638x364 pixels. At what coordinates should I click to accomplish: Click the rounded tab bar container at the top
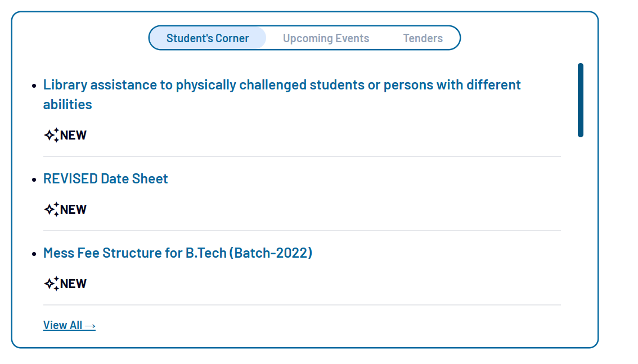coord(304,38)
